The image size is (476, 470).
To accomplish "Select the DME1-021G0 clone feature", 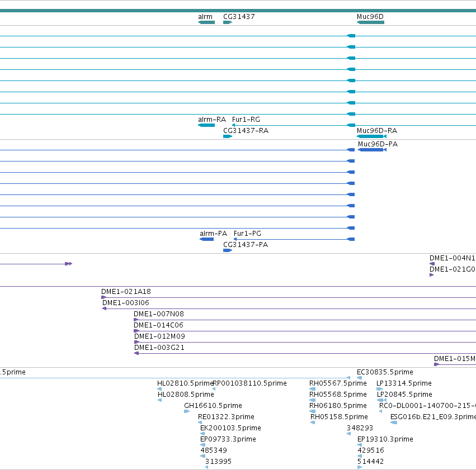I will [x=432, y=275].
